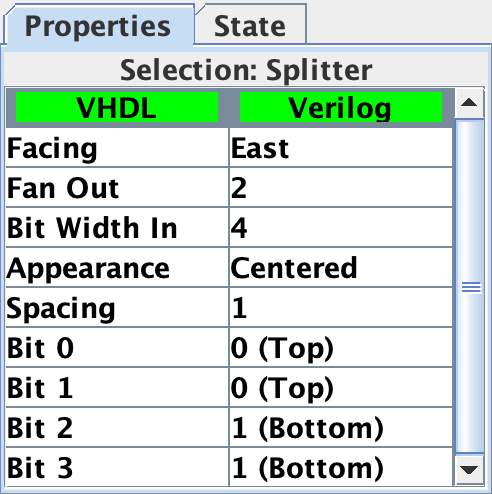
Task: Click the scrollbar up arrow
Action: click(x=469, y=103)
